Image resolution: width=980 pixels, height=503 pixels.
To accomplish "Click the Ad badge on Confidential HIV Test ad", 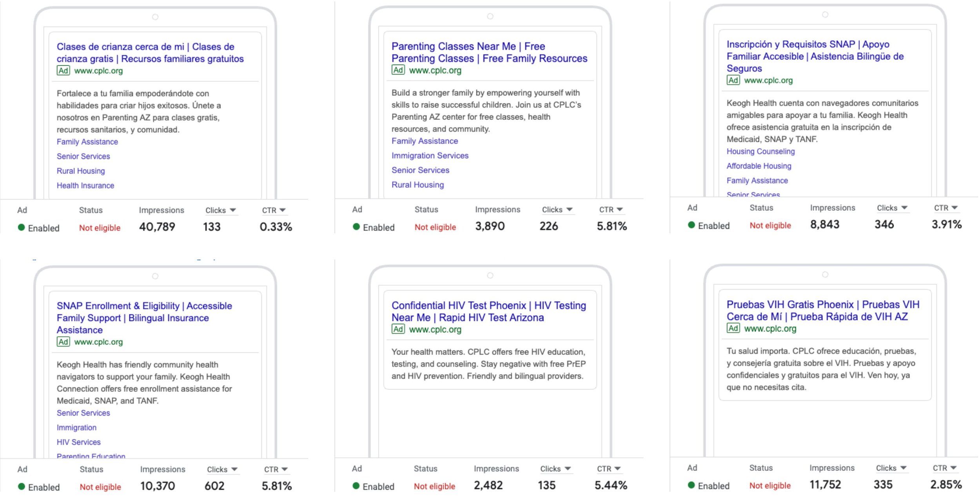I will tap(398, 329).
